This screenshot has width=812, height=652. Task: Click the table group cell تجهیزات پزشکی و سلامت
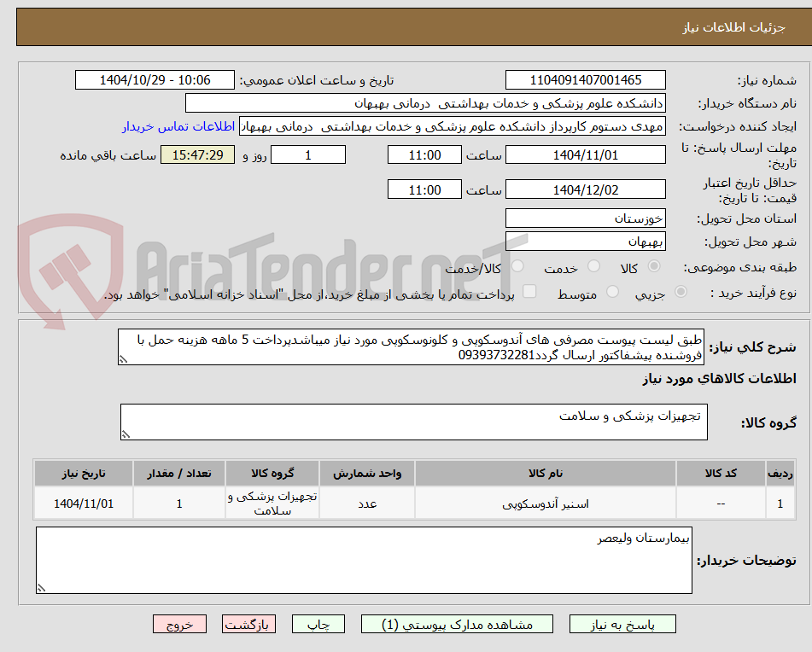[272, 504]
